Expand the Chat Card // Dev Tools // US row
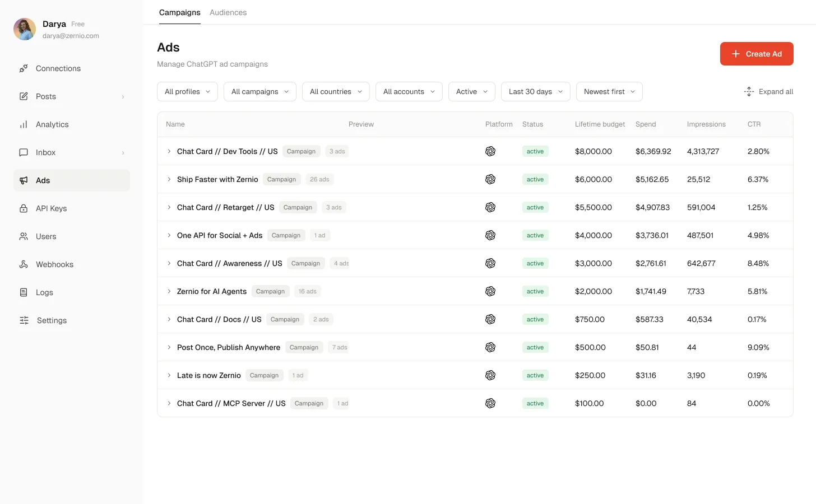This screenshot has width=816, height=504. tap(169, 151)
